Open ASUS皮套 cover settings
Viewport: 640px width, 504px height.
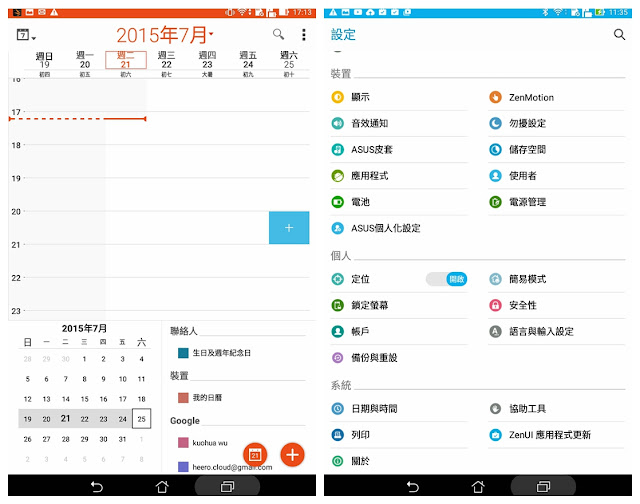(399, 149)
